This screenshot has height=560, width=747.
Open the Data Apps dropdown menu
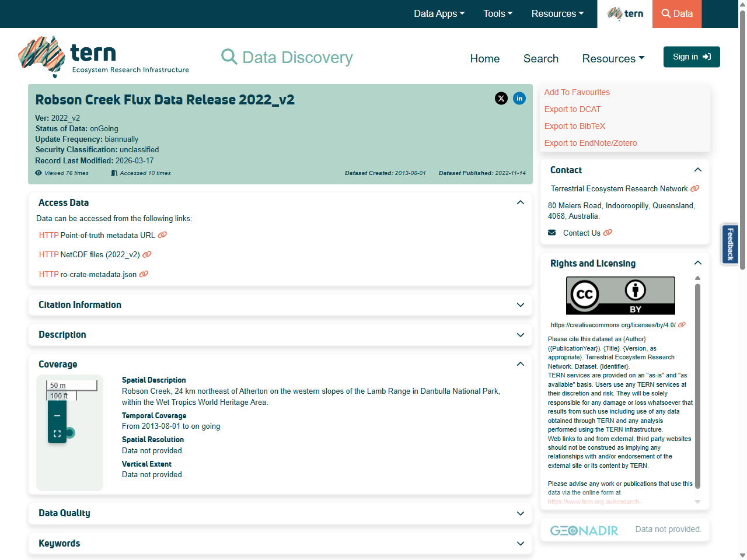[x=439, y=14]
